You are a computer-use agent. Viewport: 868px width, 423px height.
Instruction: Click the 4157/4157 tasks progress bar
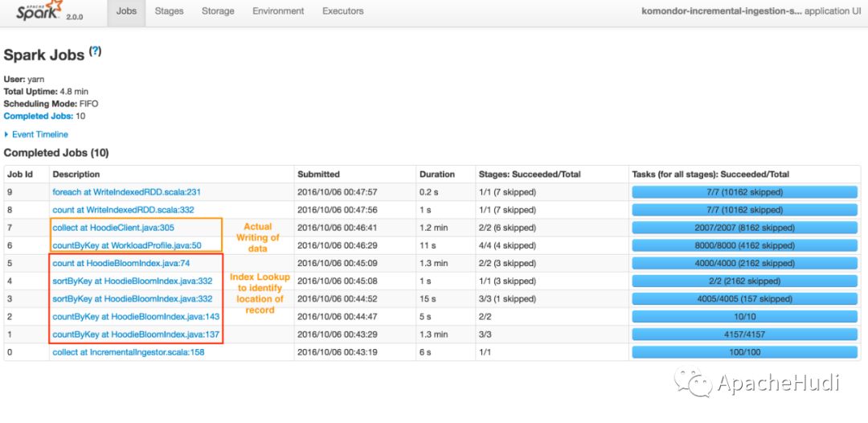(744, 335)
